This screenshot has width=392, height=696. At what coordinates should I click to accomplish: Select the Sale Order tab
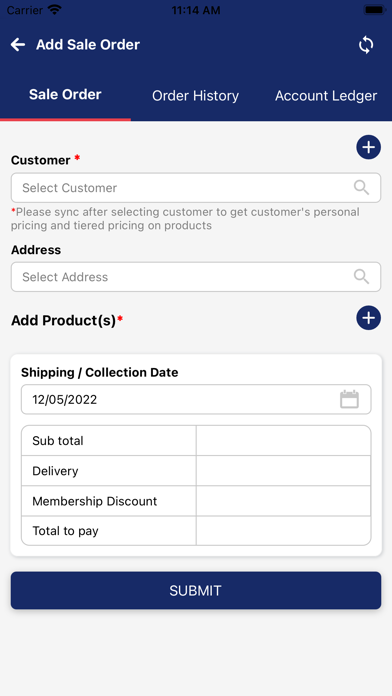coord(65,95)
